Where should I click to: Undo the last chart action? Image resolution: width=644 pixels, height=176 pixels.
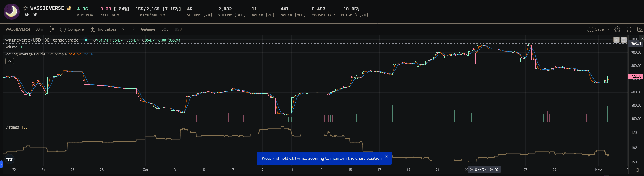(124, 29)
